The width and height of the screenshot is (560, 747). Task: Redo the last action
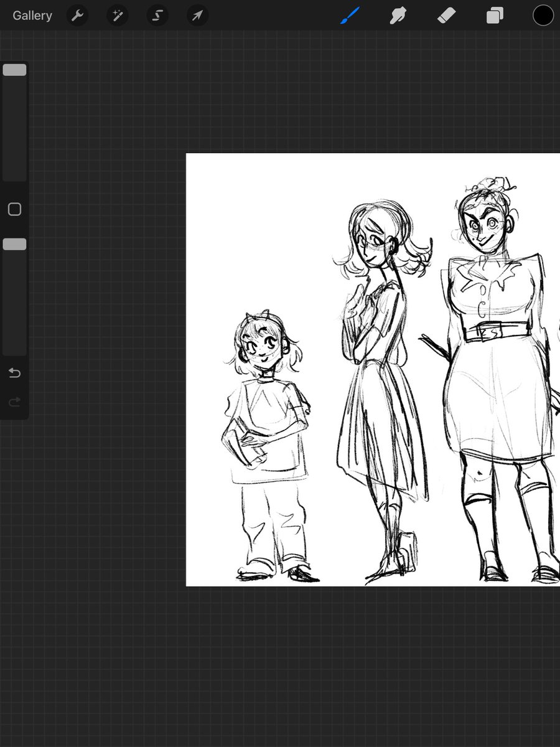pyautogui.click(x=14, y=402)
